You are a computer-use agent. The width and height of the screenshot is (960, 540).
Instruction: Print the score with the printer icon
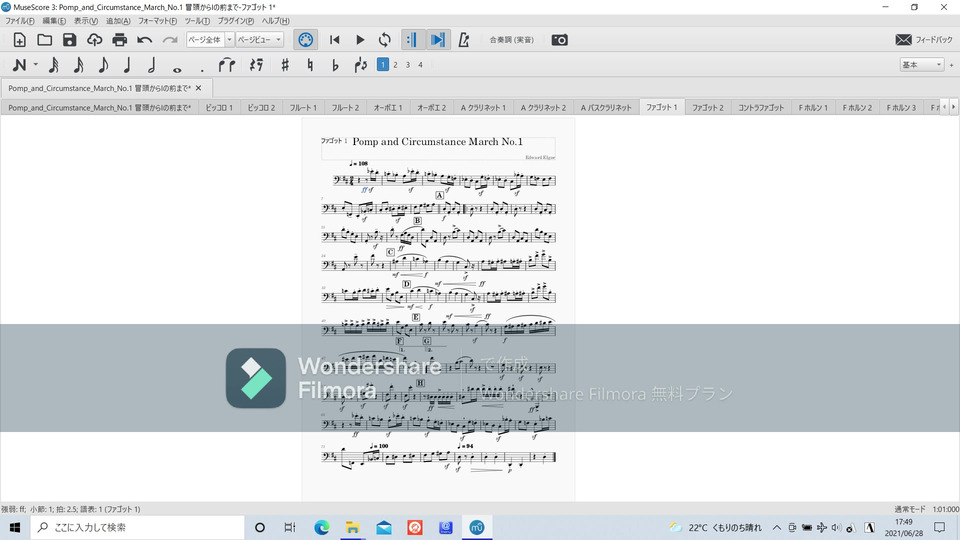coord(119,40)
